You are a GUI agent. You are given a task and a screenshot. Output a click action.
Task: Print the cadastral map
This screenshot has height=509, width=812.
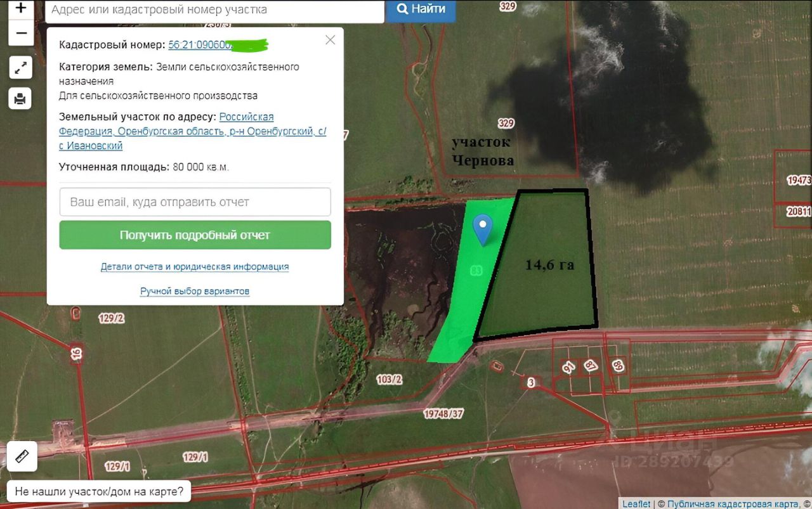[20, 98]
